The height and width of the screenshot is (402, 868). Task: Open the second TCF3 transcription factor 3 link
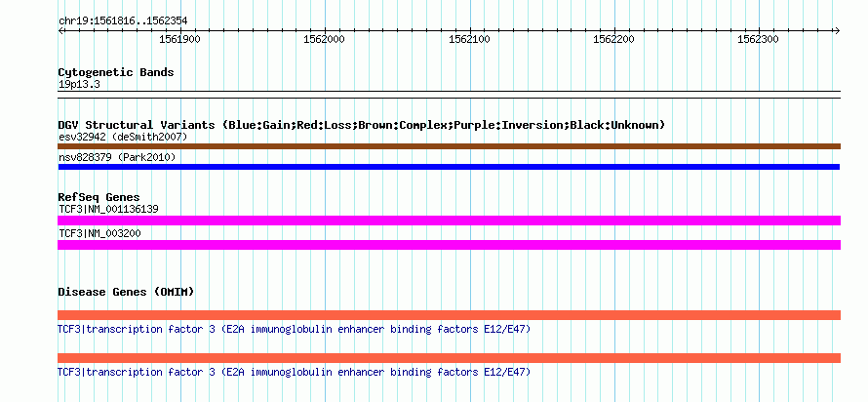[x=294, y=372]
